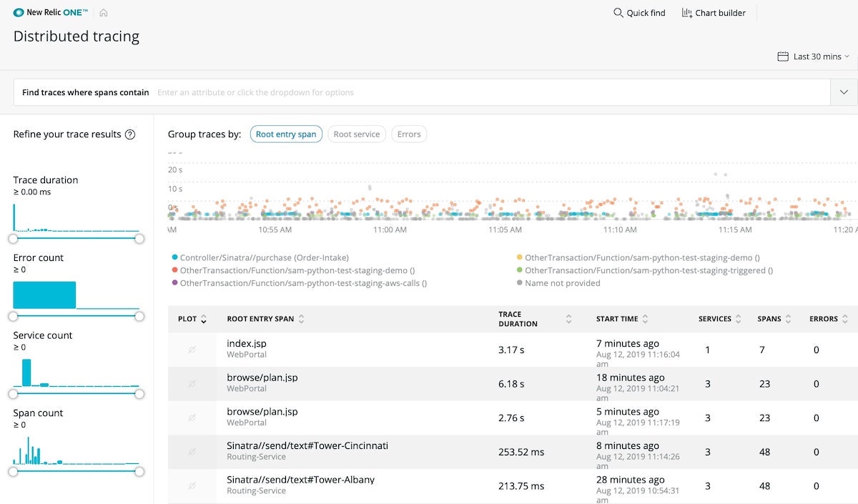Open Quick find search

click(x=639, y=13)
